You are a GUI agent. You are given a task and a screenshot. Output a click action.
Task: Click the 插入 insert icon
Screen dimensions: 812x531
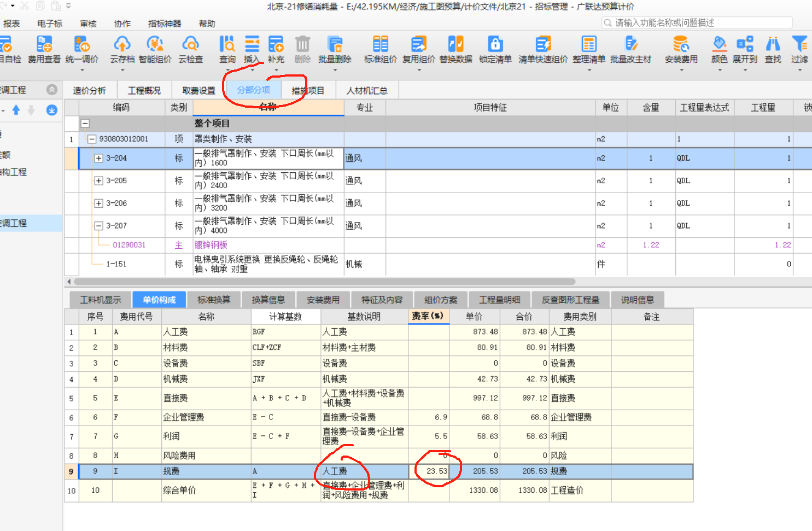pyautogui.click(x=252, y=49)
